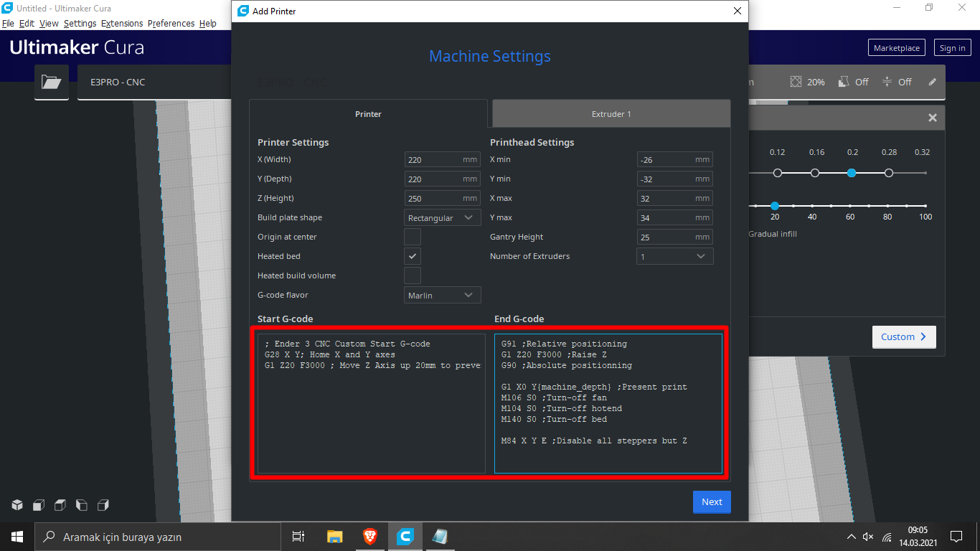
Task: Open G-code flavor Marlin dropdown
Action: pos(443,295)
